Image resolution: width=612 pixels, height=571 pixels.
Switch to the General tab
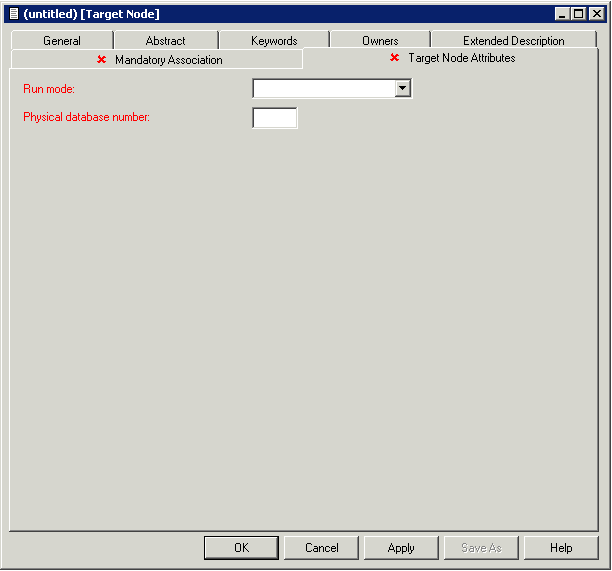(x=62, y=41)
